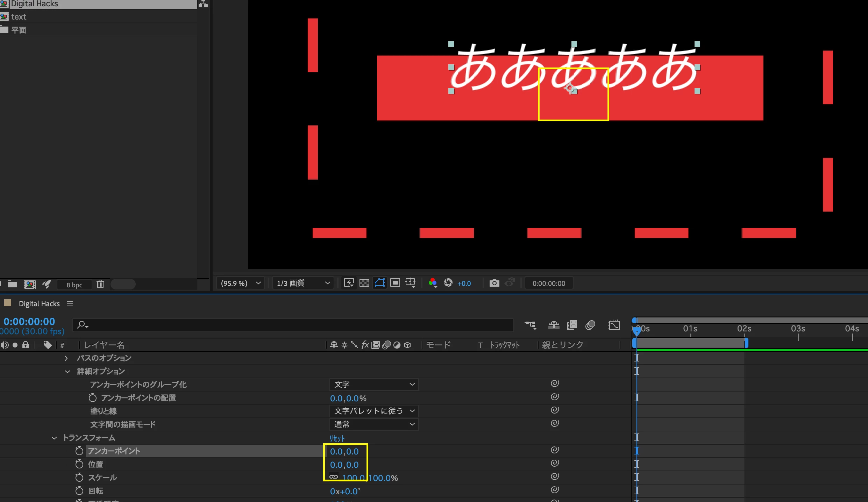Click the trash delete icon
This screenshot has width=868, height=502.
[x=100, y=284]
